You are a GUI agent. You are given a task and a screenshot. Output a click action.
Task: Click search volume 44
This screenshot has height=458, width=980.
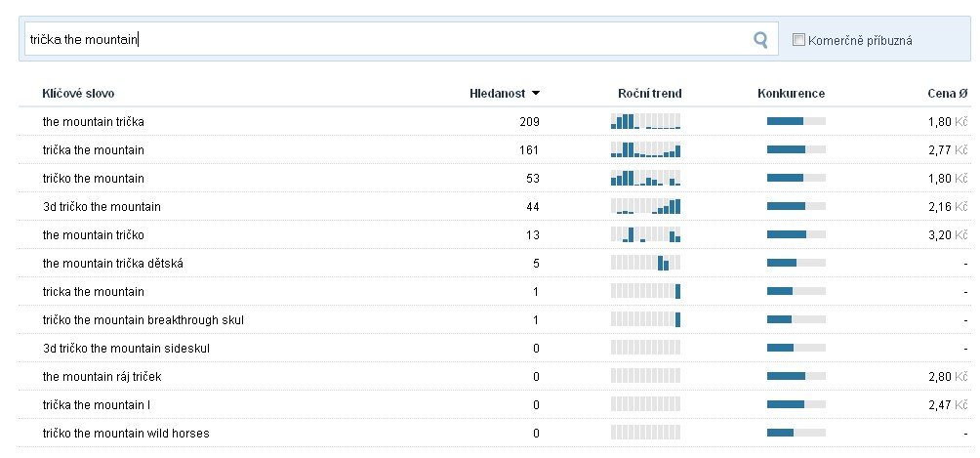pos(533,206)
